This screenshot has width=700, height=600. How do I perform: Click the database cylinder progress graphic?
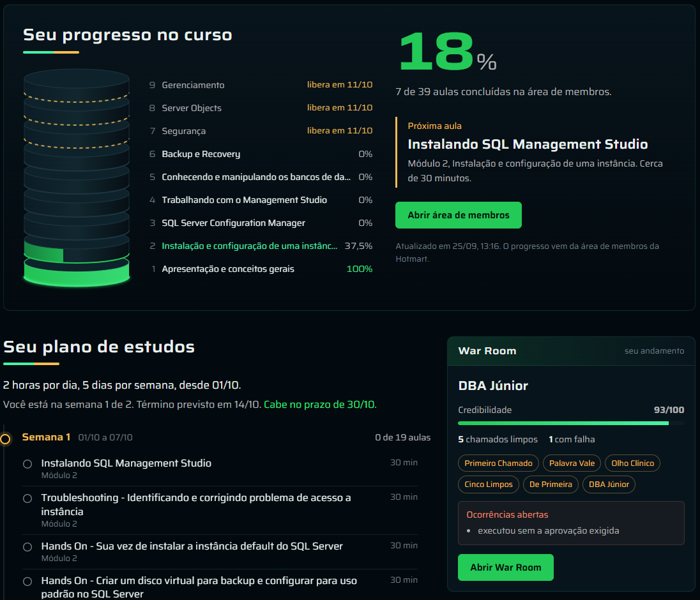pyautogui.click(x=77, y=177)
